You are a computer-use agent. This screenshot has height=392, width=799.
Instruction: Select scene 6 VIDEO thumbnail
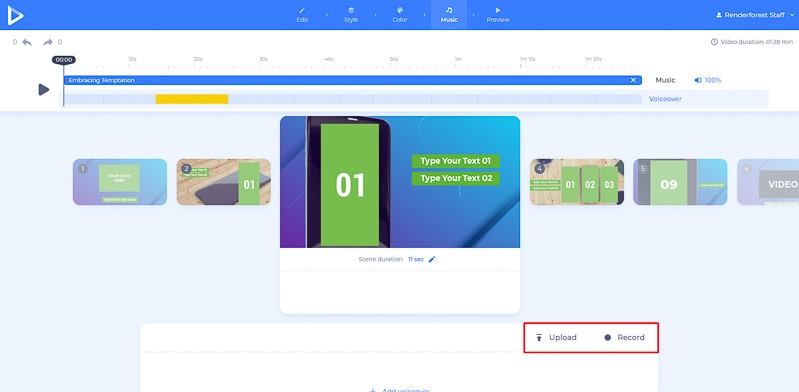click(x=768, y=182)
